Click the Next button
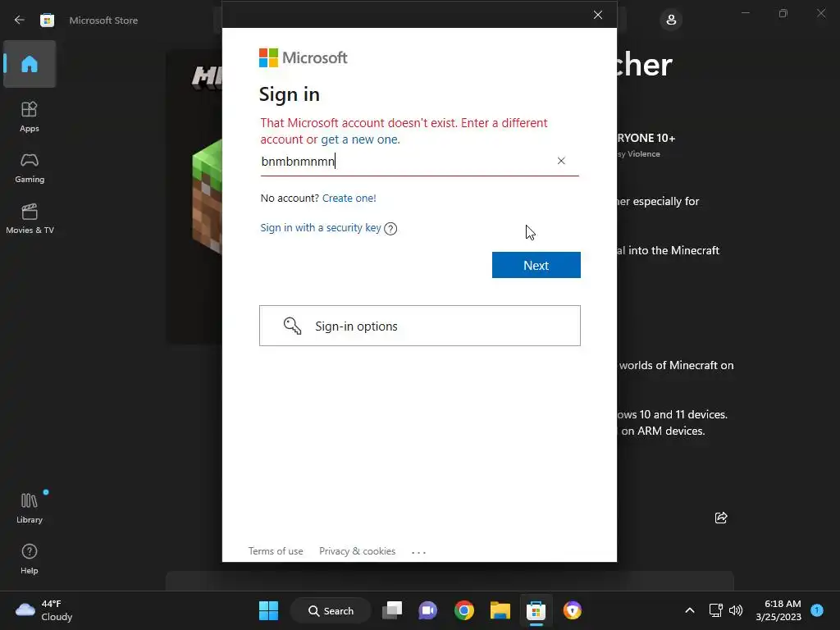The width and height of the screenshot is (840, 630). 536,265
